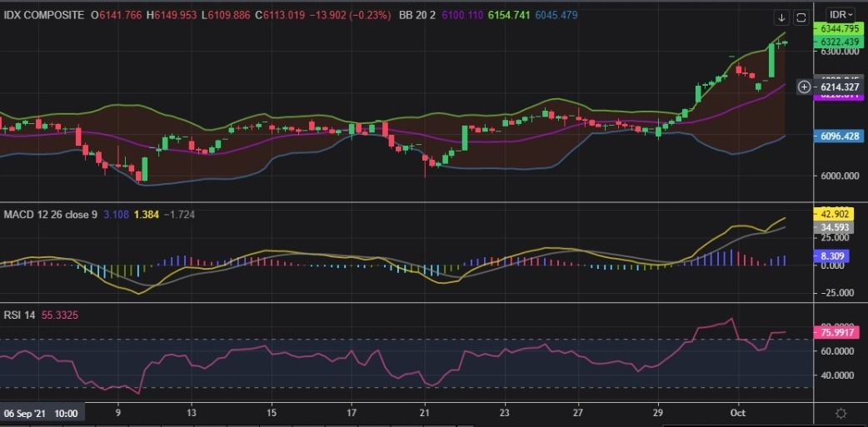Click the 21 date mark on the time axis

click(425, 414)
